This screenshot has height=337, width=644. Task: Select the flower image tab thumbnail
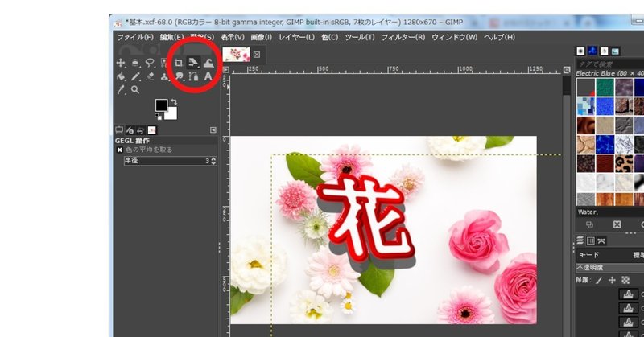237,54
